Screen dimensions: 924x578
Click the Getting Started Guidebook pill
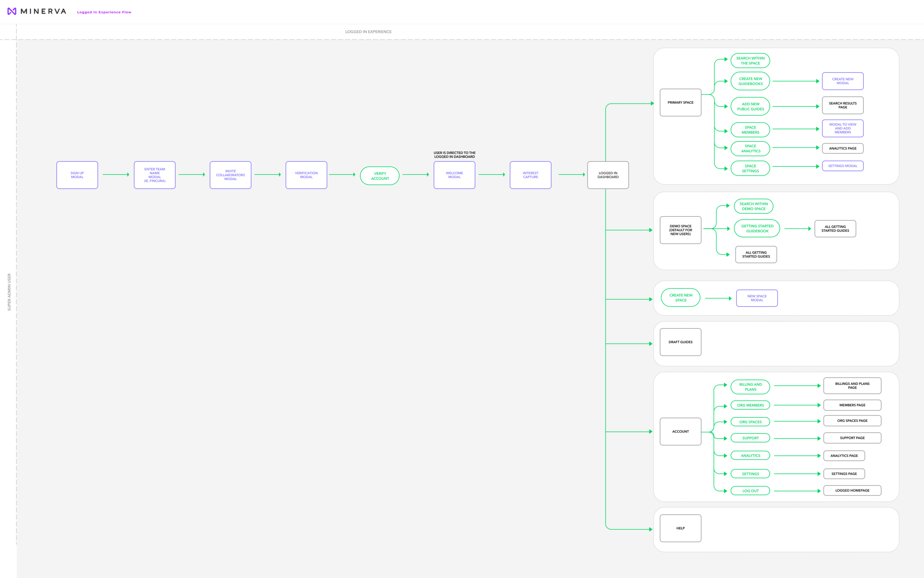point(757,229)
